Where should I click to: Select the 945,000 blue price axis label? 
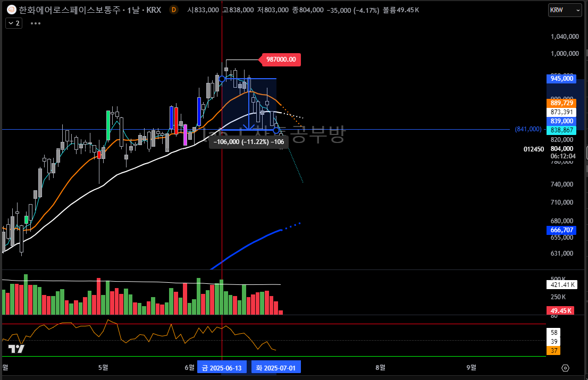561,78
